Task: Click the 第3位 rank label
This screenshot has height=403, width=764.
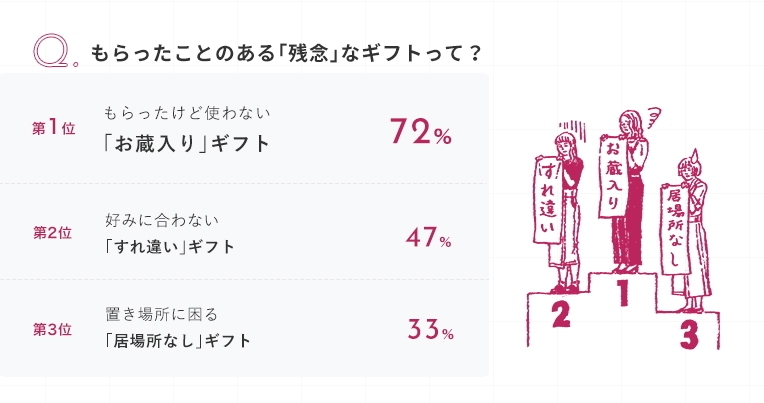Action: coord(52,329)
